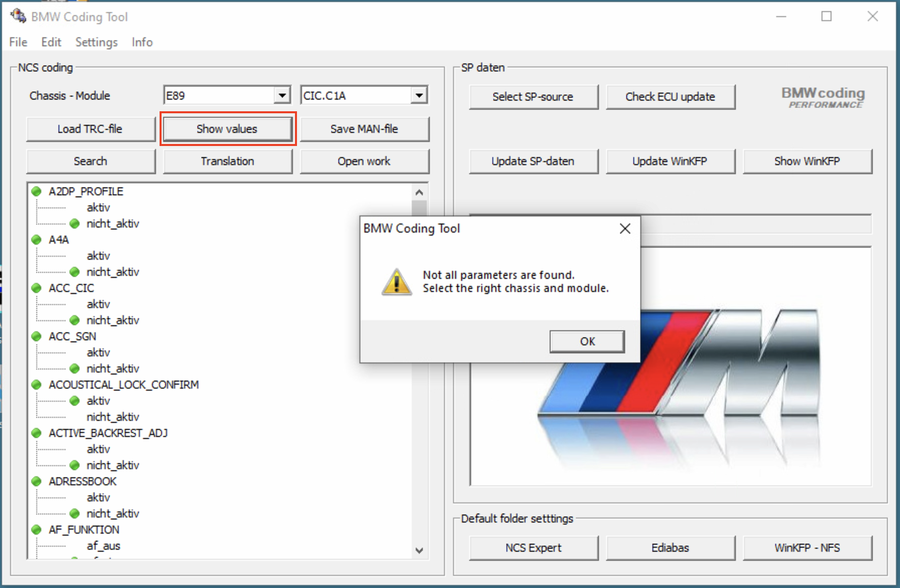Click Update SP-daten button
Image resolution: width=900 pixels, height=588 pixels.
tap(534, 161)
